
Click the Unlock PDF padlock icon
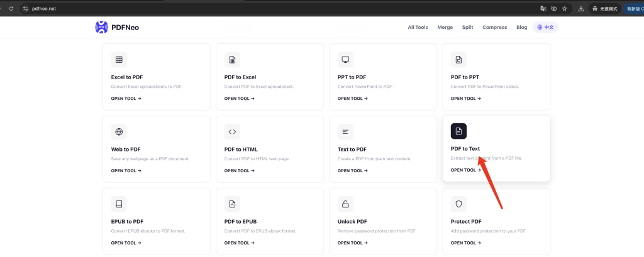[x=345, y=204]
